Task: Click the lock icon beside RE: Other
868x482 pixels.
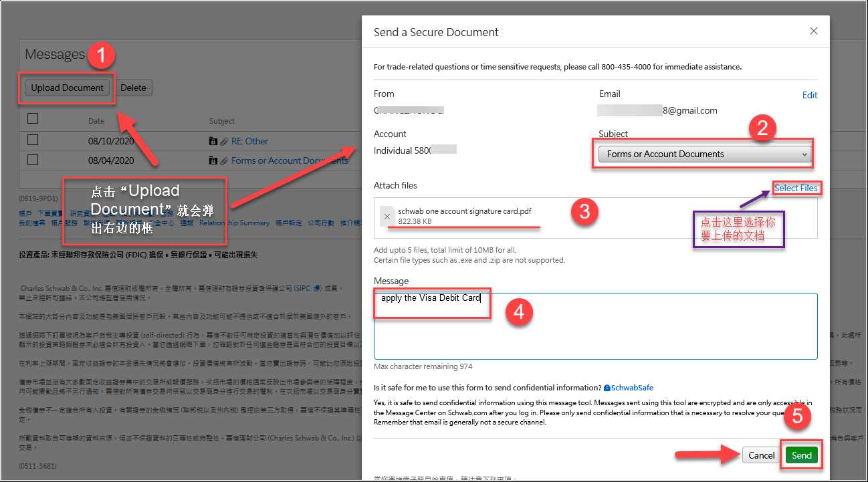Action: 213,142
